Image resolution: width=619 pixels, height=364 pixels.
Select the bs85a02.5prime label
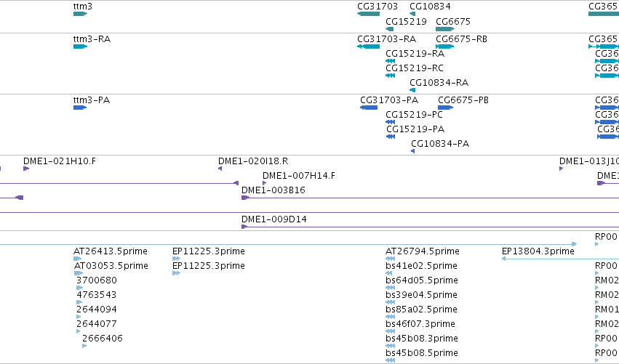pyautogui.click(x=422, y=310)
